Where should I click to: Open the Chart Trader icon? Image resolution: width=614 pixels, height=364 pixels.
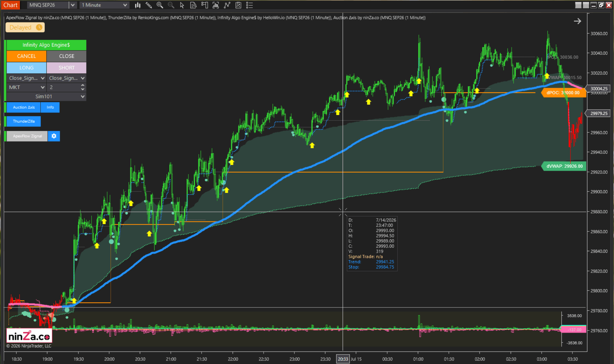pos(204,5)
